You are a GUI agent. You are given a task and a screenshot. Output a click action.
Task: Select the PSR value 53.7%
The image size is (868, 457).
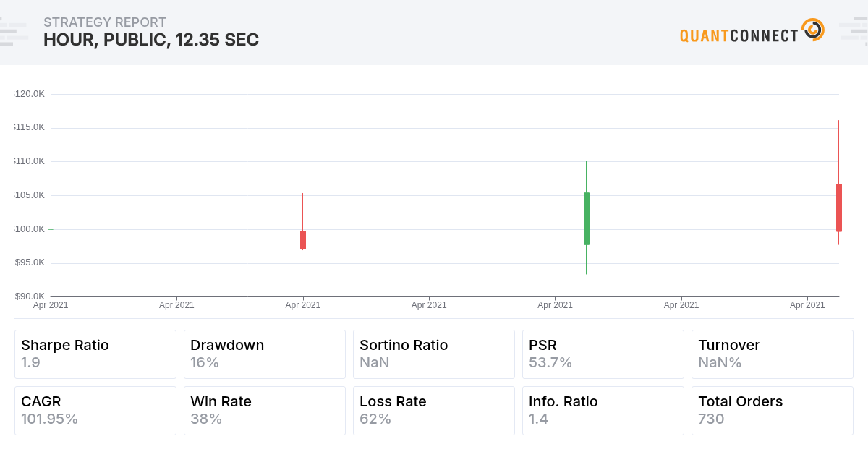tap(550, 362)
